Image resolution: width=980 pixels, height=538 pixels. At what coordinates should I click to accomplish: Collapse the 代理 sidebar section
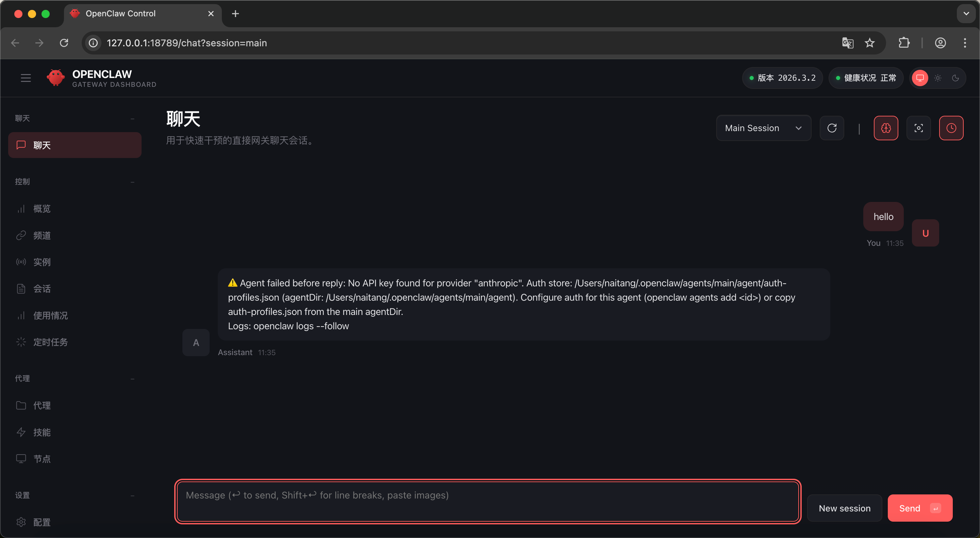(132, 378)
